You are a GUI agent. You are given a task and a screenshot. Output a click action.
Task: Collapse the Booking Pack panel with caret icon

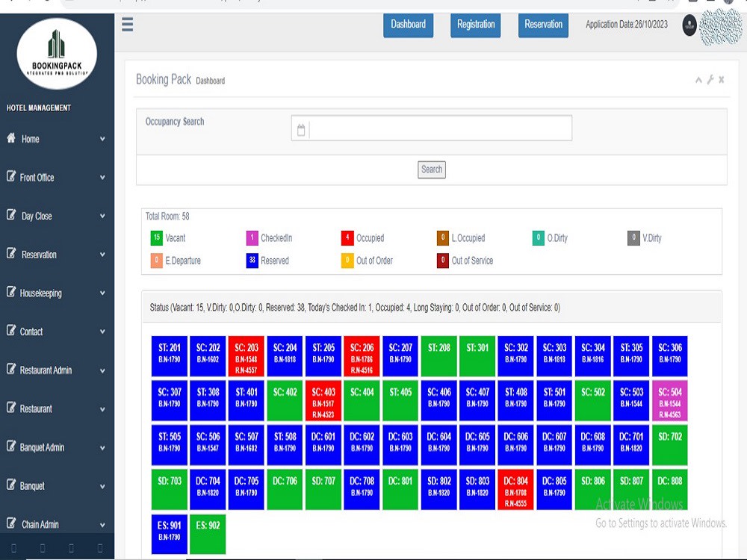pyautogui.click(x=698, y=80)
